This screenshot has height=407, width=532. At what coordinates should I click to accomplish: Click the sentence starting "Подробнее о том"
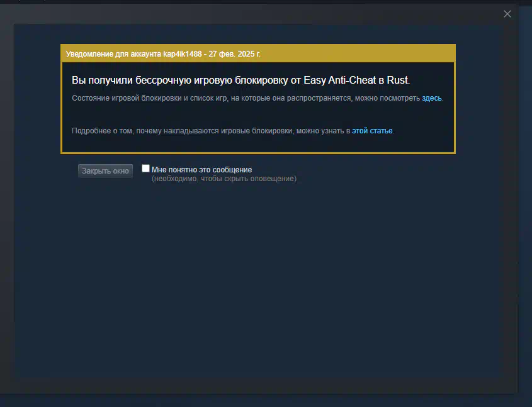coord(233,130)
